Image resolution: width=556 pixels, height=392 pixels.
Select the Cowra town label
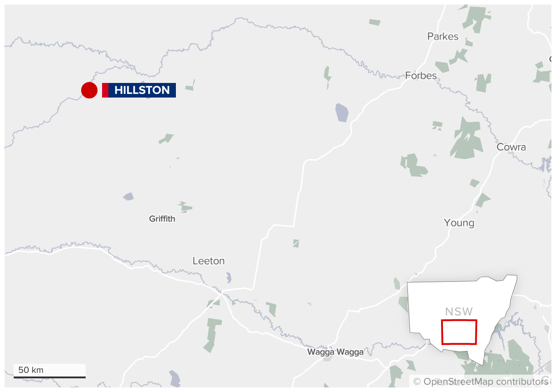(x=511, y=147)
